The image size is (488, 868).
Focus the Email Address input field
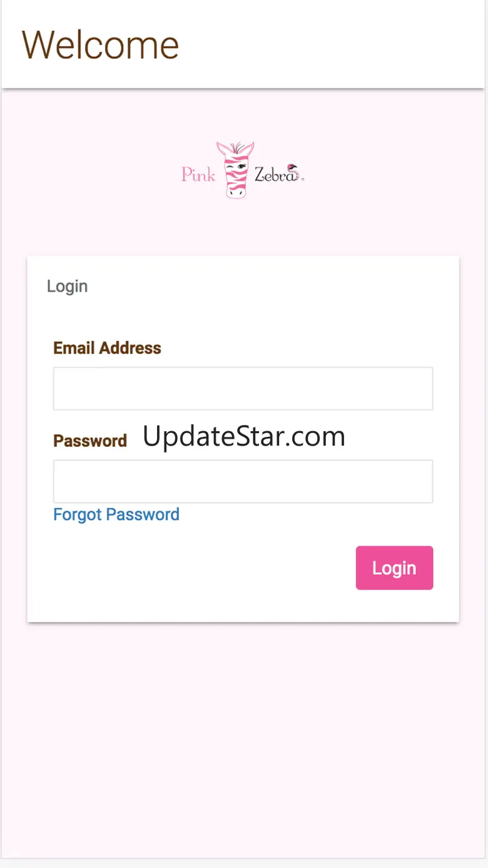pos(243,389)
